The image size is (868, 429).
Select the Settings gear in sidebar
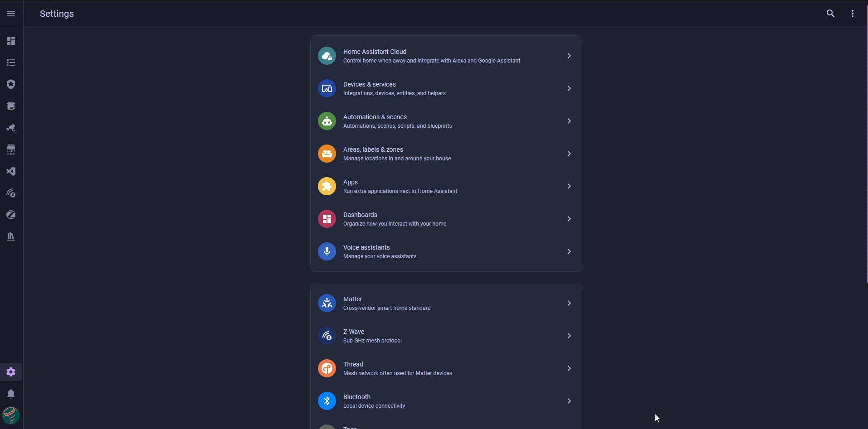point(11,372)
